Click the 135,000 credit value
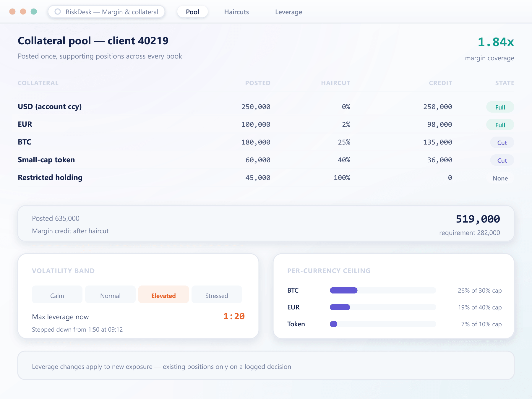This screenshot has height=399, width=532. (x=437, y=142)
